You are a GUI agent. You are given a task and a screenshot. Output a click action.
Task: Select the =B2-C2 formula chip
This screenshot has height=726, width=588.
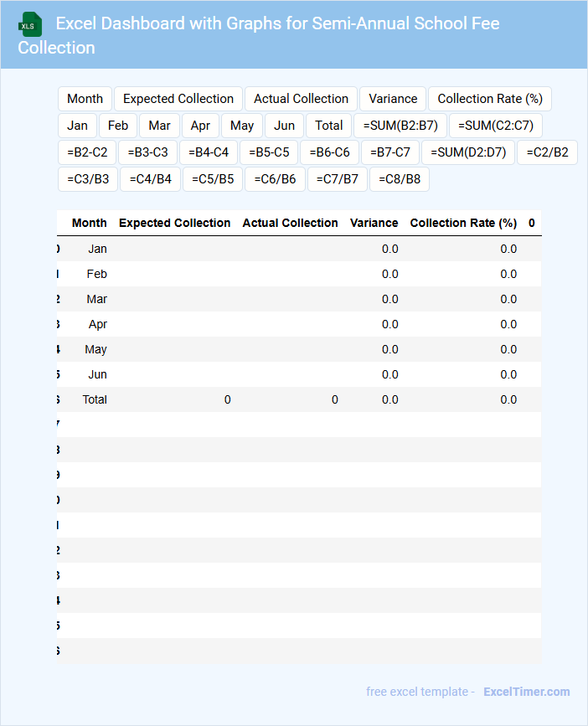pyautogui.click(x=87, y=152)
